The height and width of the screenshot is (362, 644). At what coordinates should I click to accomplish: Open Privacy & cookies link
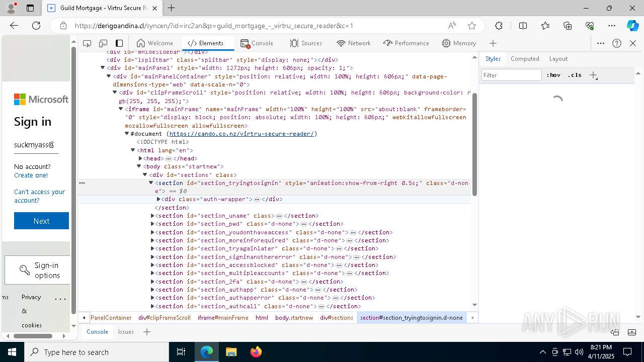[31, 311]
